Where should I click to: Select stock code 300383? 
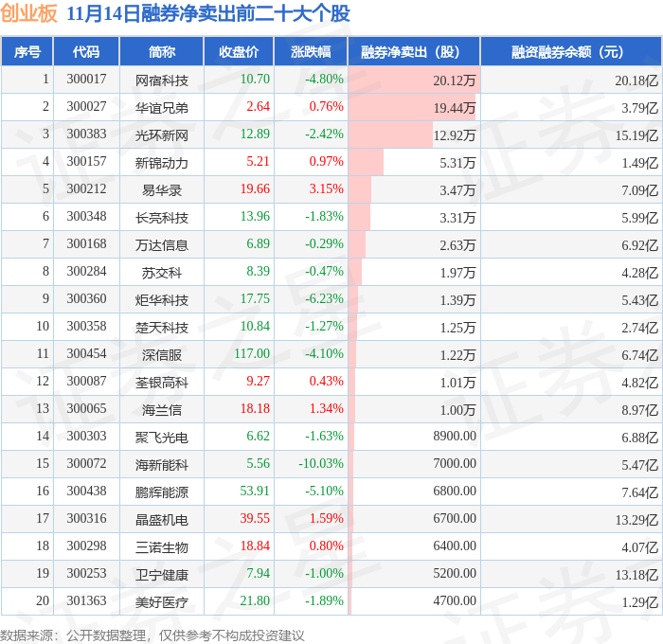tap(86, 134)
